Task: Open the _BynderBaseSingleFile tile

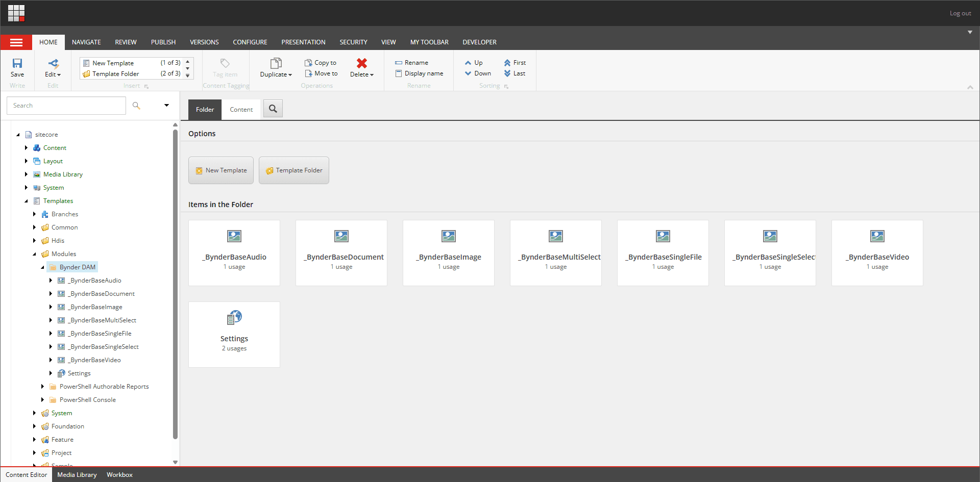Action: tap(663, 253)
